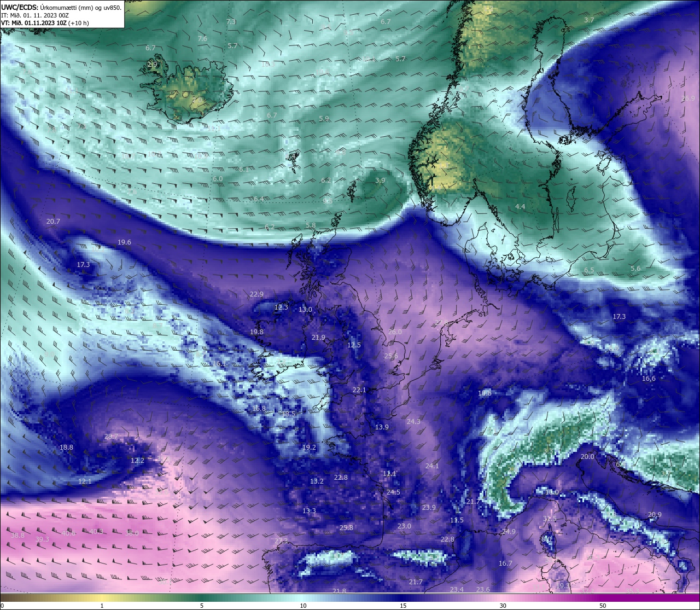
Task: Click the 7.3 value at the top
Action: point(231,21)
